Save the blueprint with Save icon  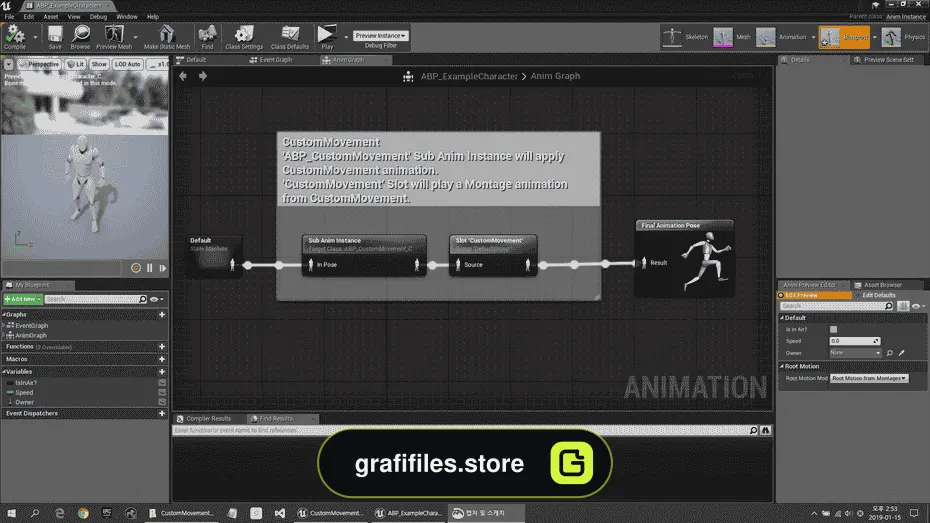pyautogui.click(x=55, y=37)
